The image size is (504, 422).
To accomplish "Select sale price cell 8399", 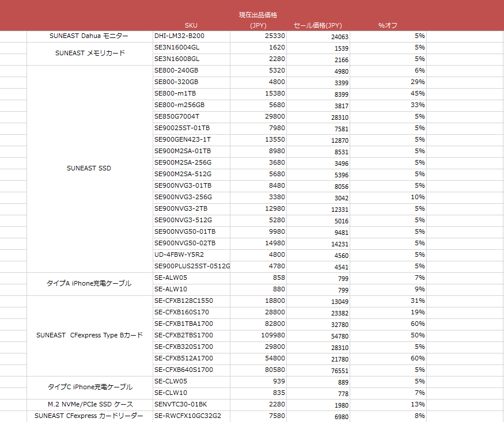I will click(318, 94).
